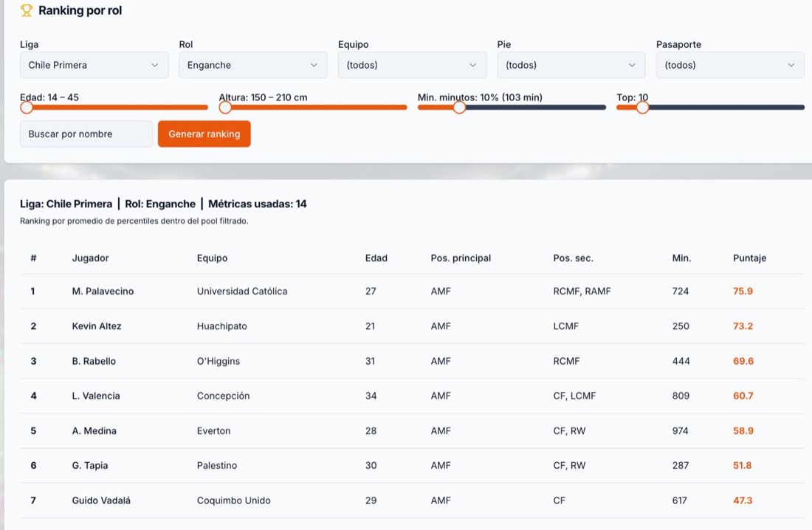Click the Altura slider handle

click(225, 107)
